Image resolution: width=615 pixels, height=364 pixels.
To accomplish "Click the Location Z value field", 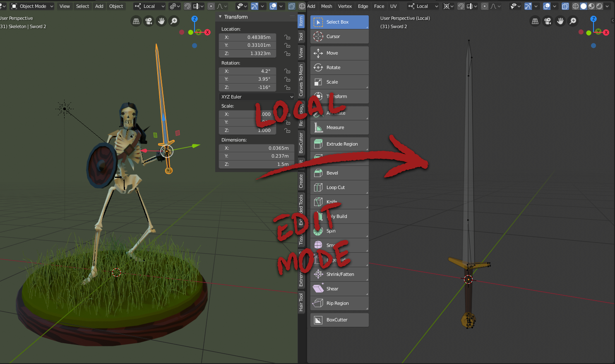I will pos(247,53).
